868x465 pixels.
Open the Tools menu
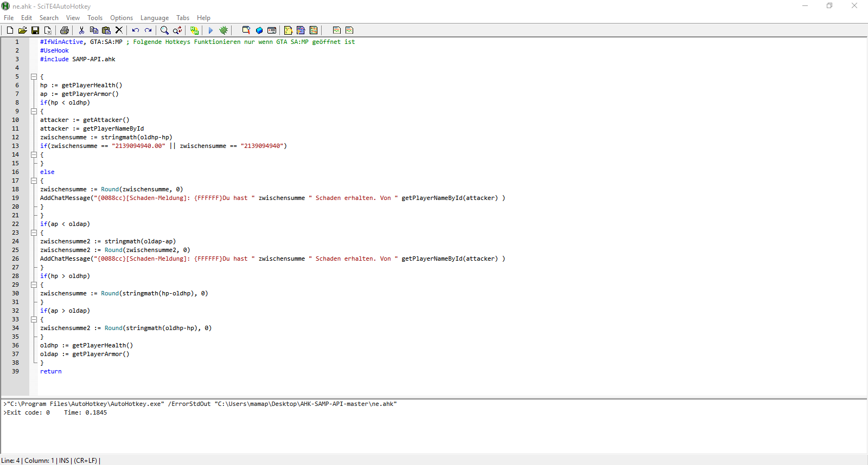tap(95, 18)
